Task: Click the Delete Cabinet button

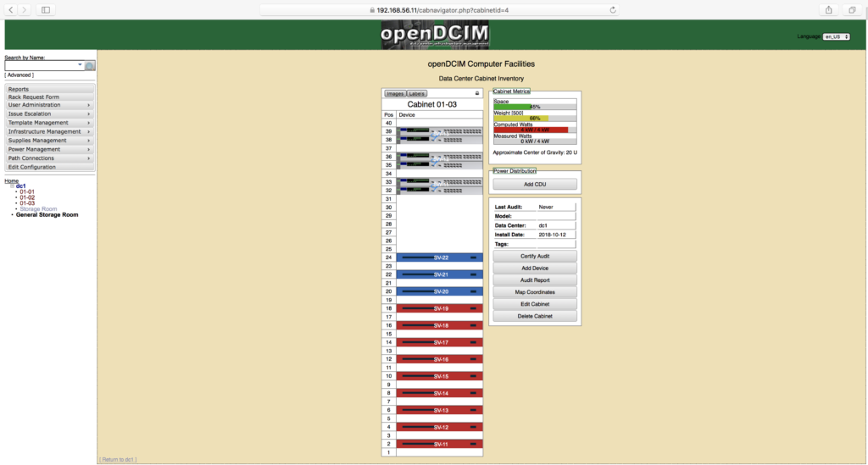Action: [x=535, y=316]
